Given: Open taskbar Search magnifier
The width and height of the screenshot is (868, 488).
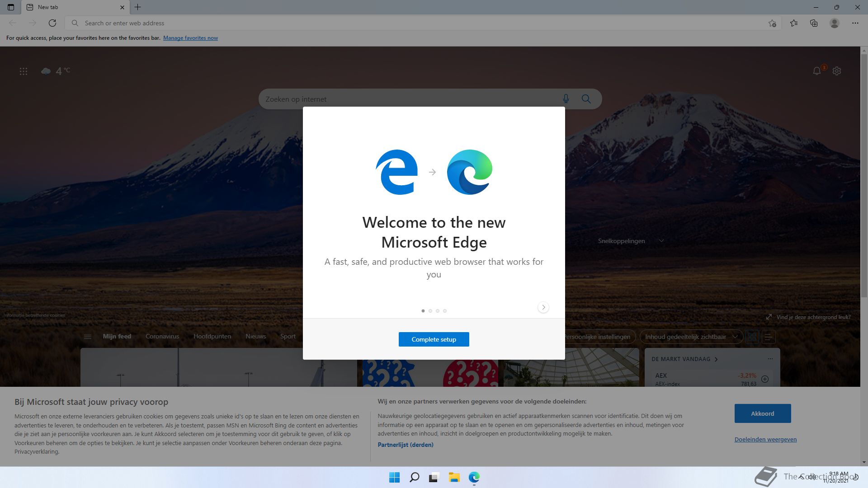Looking at the screenshot, I should pyautogui.click(x=414, y=477).
